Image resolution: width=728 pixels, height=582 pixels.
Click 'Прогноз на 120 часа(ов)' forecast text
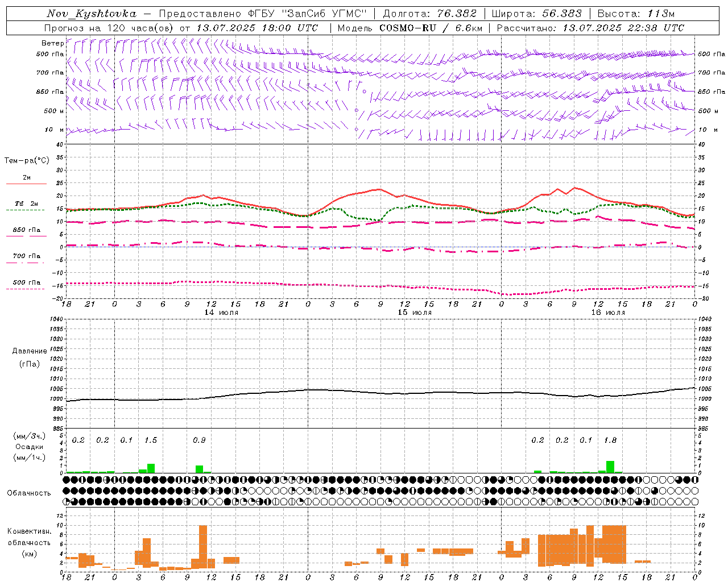109,28
